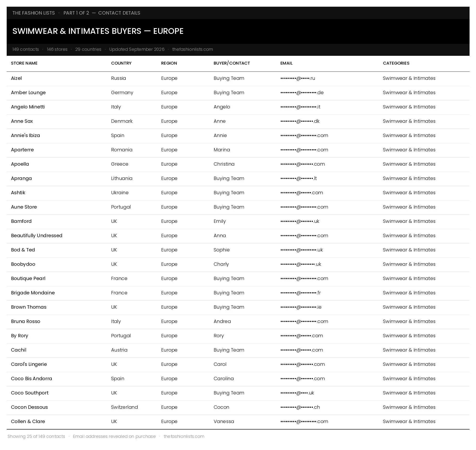The width and height of the screenshot is (476, 450).
Task: Click 'Updated September 2026' text
Action: tap(137, 49)
